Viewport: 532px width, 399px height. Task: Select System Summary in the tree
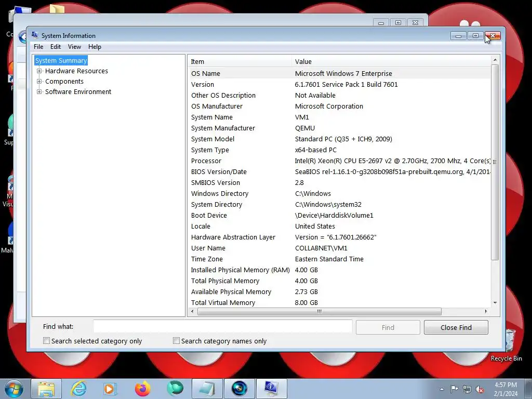61,60
